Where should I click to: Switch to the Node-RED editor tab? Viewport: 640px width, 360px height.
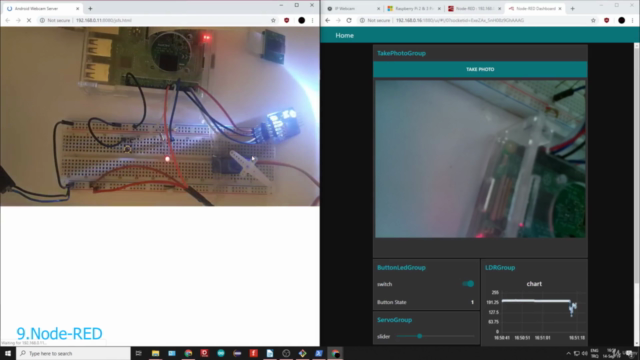pyautogui.click(x=473, y=9)
